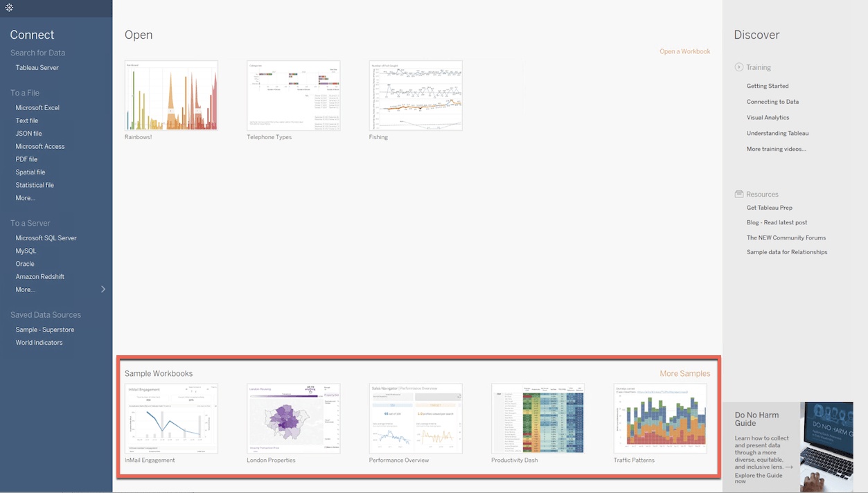Connect to Amazon Redshift

click(40, 277)
